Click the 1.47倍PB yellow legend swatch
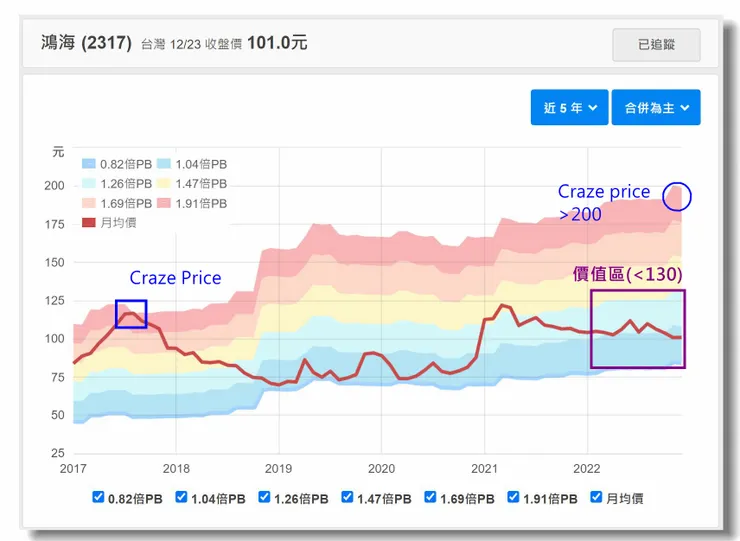 [x=164, y=184]
